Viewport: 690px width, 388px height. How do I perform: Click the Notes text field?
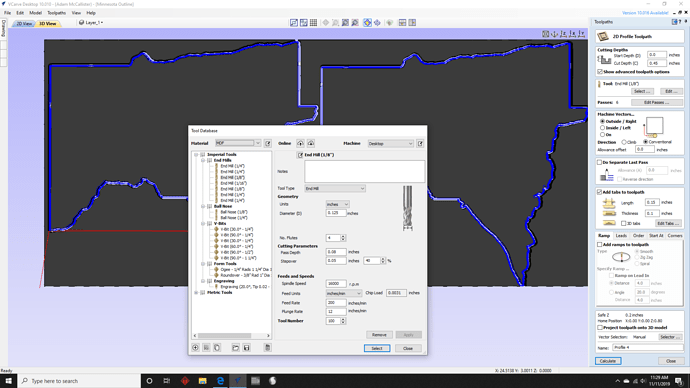tap(365, 171)
